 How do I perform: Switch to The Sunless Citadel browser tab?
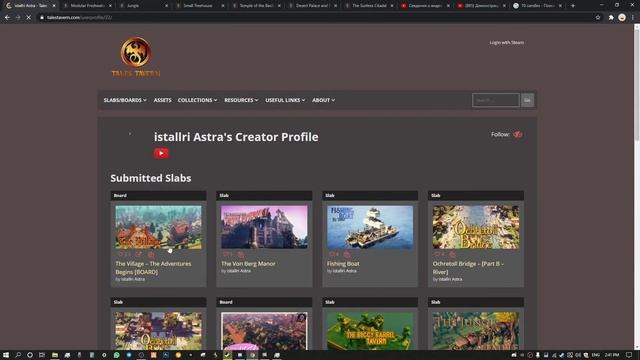point(369,6)
